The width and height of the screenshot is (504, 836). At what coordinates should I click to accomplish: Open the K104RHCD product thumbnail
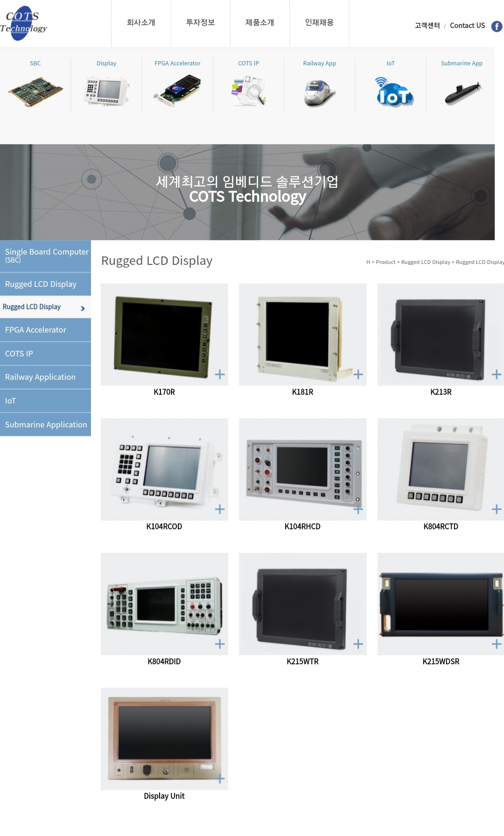tap(303, 469)
